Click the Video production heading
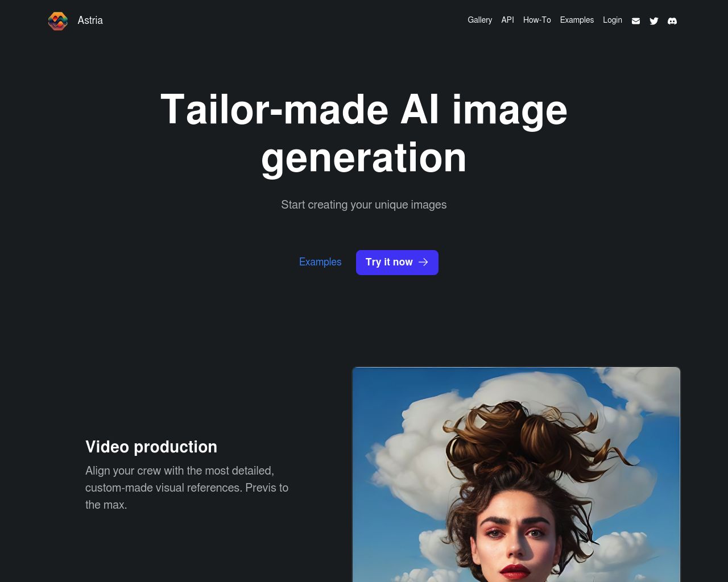This screenshot has height=582, width=728. [151, 447]
